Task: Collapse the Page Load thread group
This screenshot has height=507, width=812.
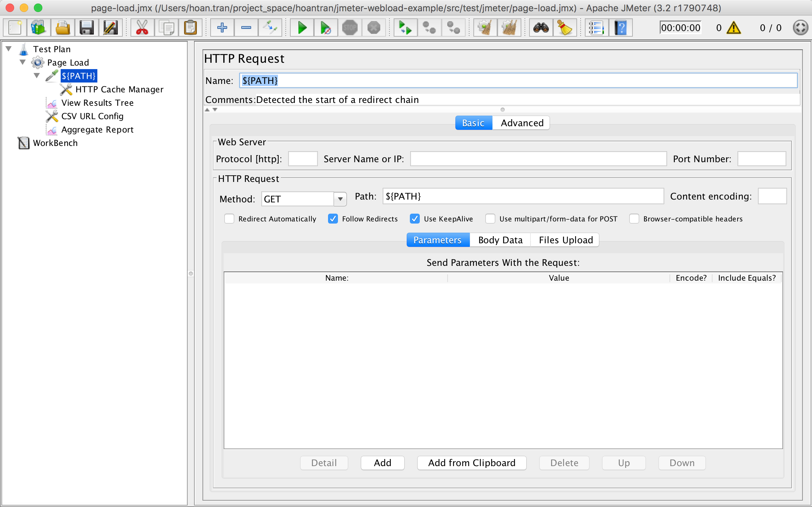Action: click(x=23, y=62)
